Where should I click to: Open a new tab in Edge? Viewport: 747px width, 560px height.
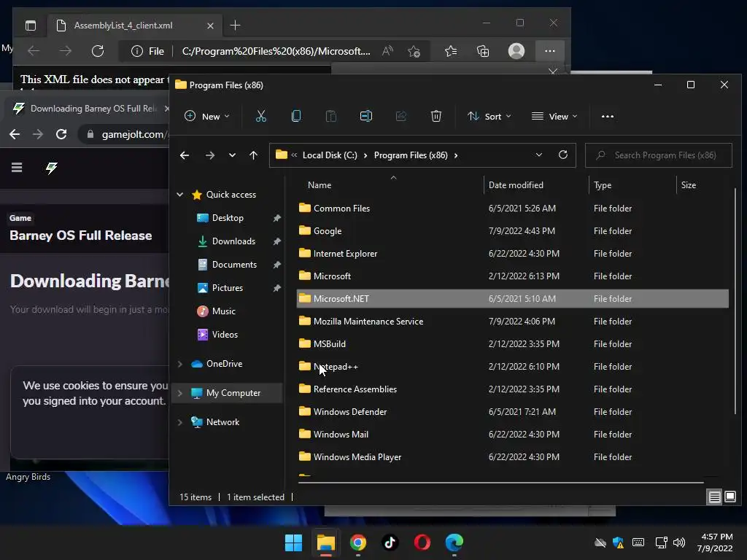point(235,26)
